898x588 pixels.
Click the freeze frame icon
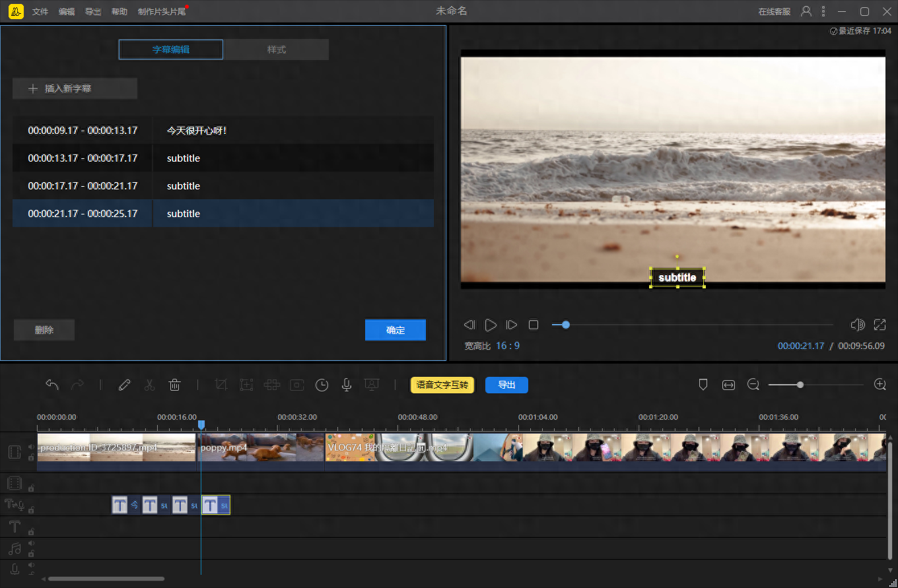(296, 385)
